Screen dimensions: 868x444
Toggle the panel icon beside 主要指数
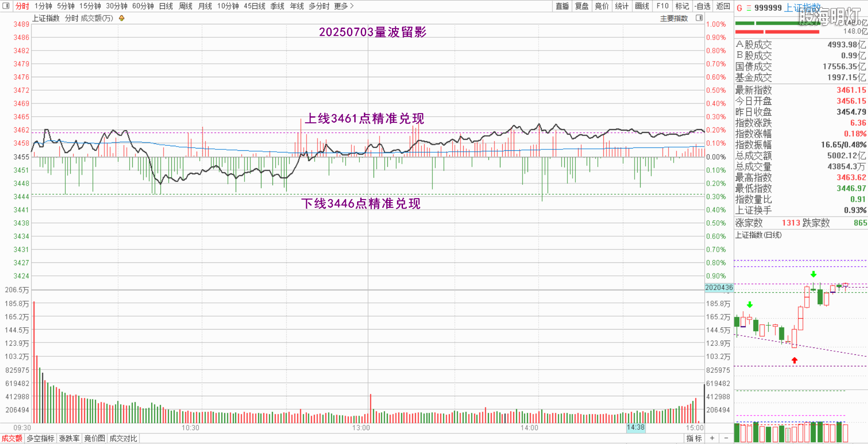(699, 18)
